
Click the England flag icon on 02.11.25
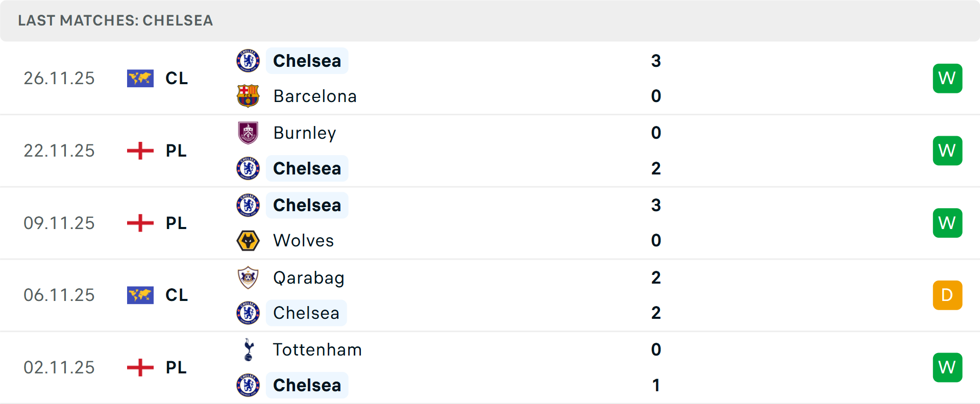click(140, 367)
